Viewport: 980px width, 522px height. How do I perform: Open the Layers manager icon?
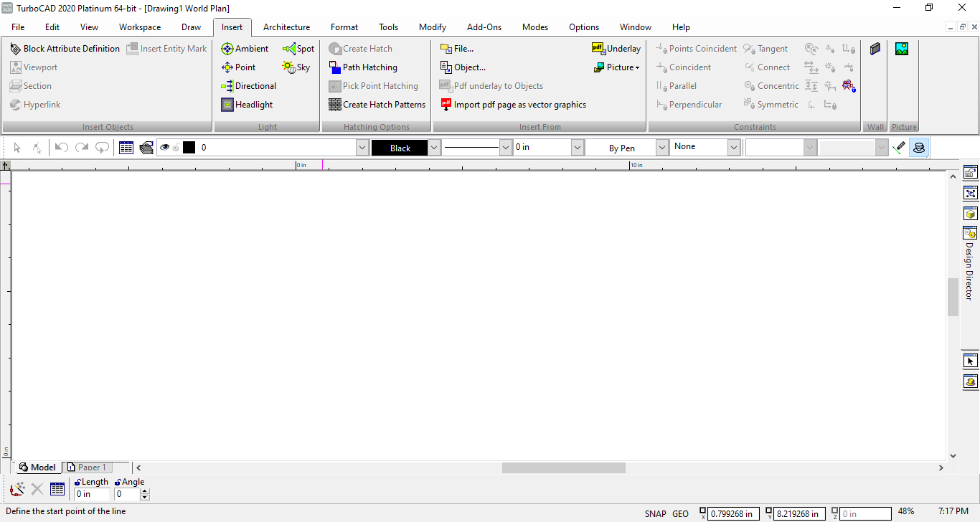146,148
